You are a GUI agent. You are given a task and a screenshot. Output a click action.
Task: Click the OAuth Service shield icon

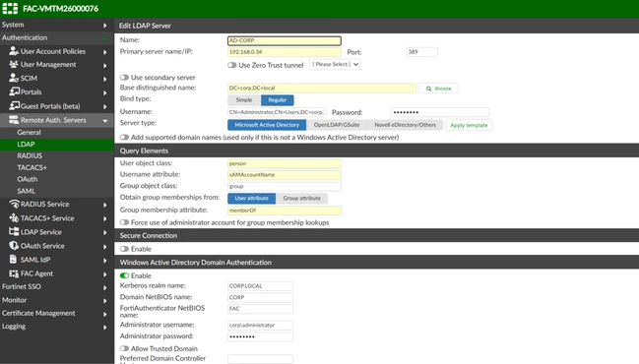click(x=14, y=246)
